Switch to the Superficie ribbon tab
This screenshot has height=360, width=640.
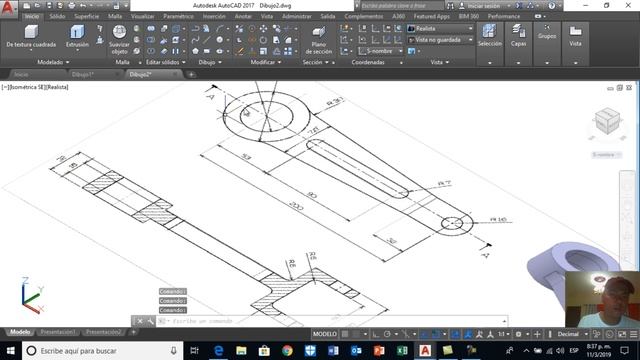87,16
